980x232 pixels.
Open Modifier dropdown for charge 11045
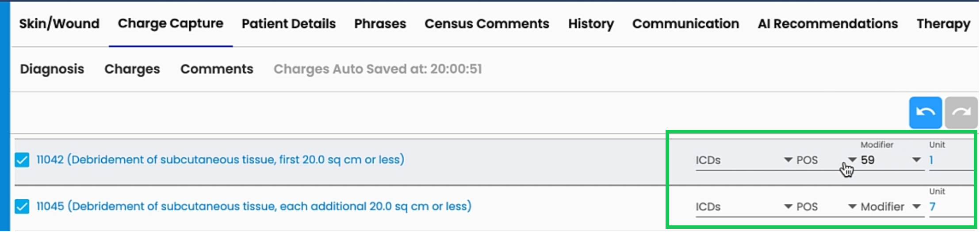pyautogui.click(x=890, y=207)
